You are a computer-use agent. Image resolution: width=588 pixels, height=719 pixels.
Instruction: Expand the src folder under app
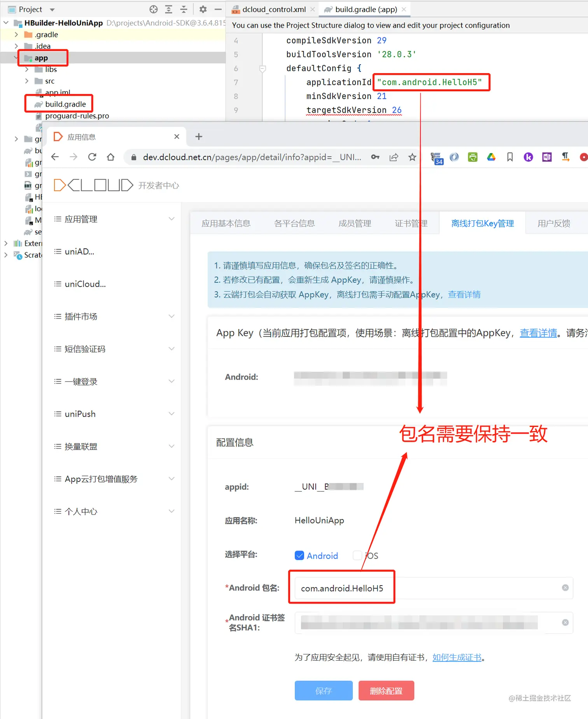tap(26, 81)
